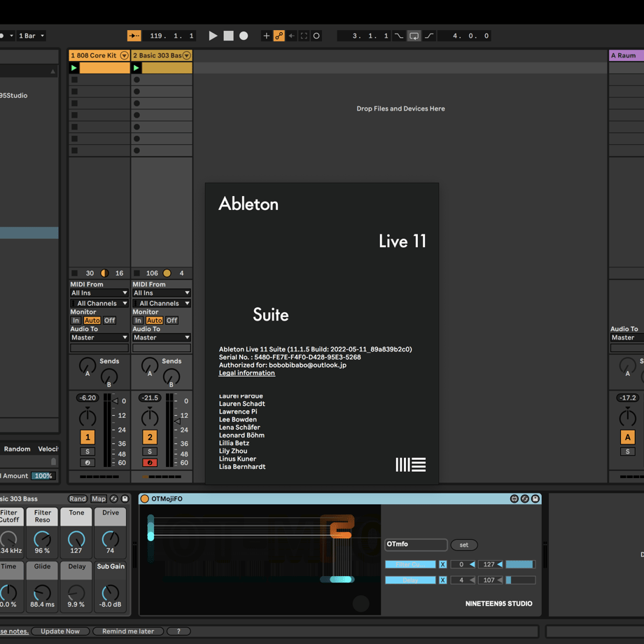644x644 pixels.
Task: Enable the Arrangement Record button
Action: [x=244, y=36]
